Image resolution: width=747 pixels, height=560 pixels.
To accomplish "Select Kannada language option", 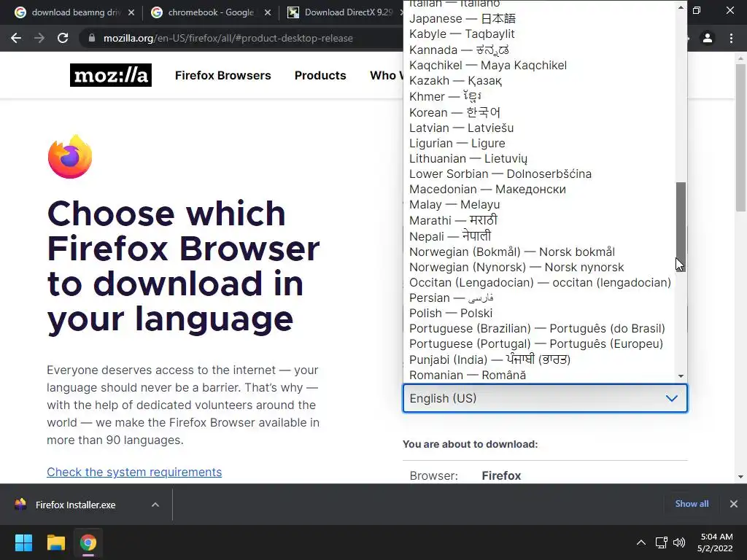I will (539, 50).
